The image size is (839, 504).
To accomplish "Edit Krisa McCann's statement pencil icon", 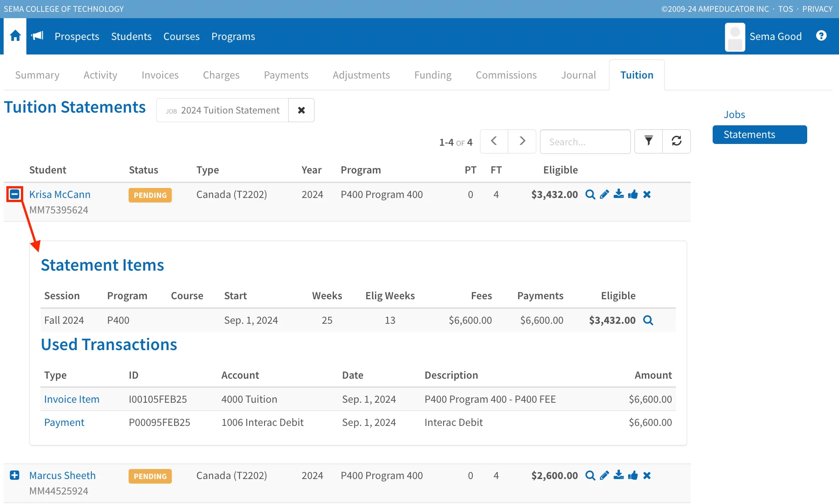I will 604,194.
